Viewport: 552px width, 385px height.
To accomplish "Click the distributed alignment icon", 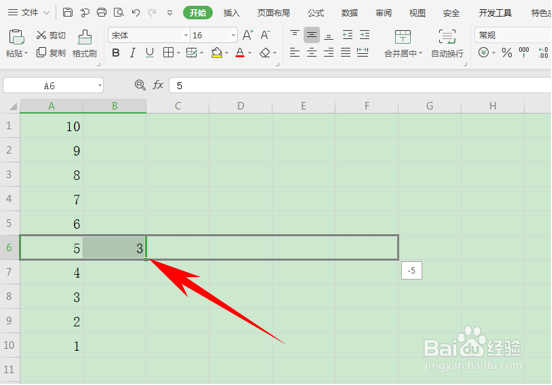I will 363,53.
